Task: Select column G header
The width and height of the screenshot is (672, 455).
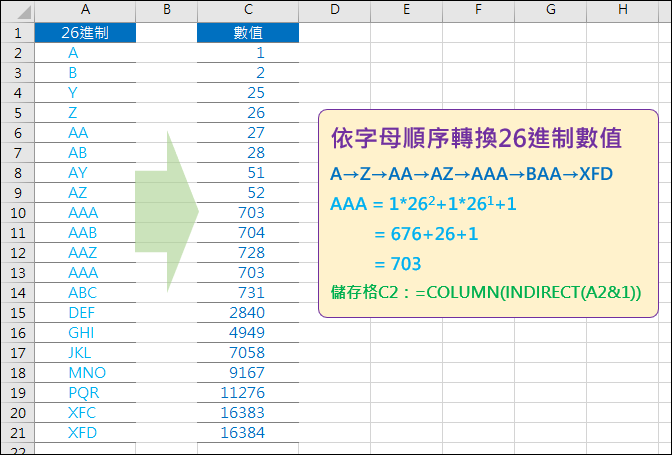Action: click(550, 11)
